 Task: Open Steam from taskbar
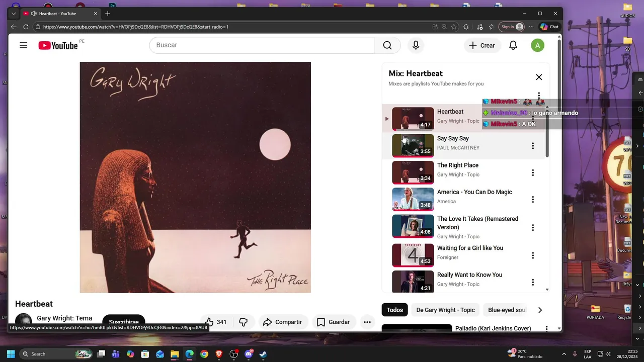263,354
